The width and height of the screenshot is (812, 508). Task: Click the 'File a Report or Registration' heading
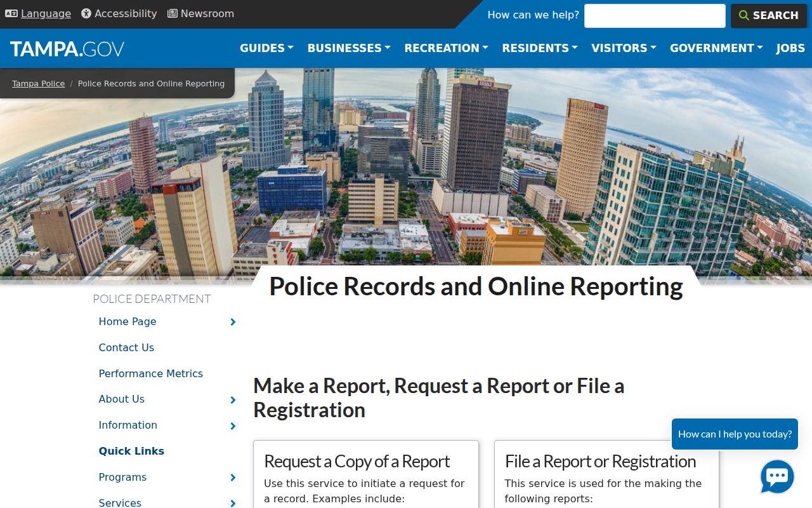point(600,461)
